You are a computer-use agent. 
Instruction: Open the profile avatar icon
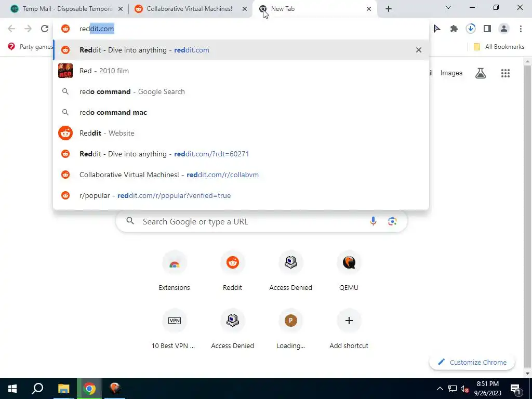pyautogui.click(x=504, y=29)
